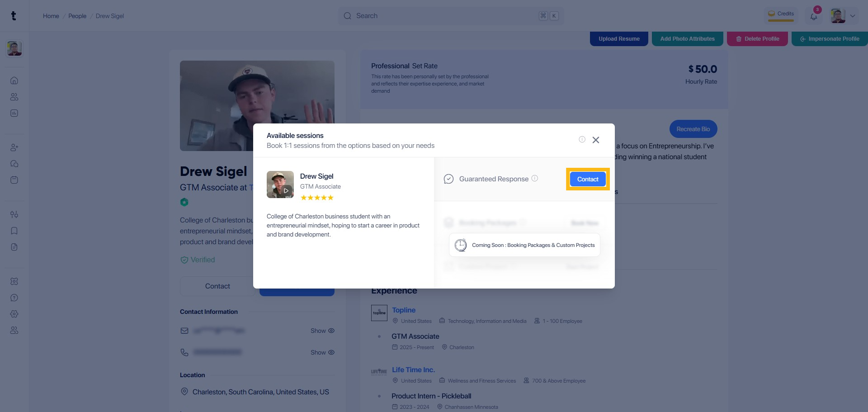The height and width of the screenshot is (412, 868).
Task: Click the "2025 - Present" date text
Action: click(417, 347)
